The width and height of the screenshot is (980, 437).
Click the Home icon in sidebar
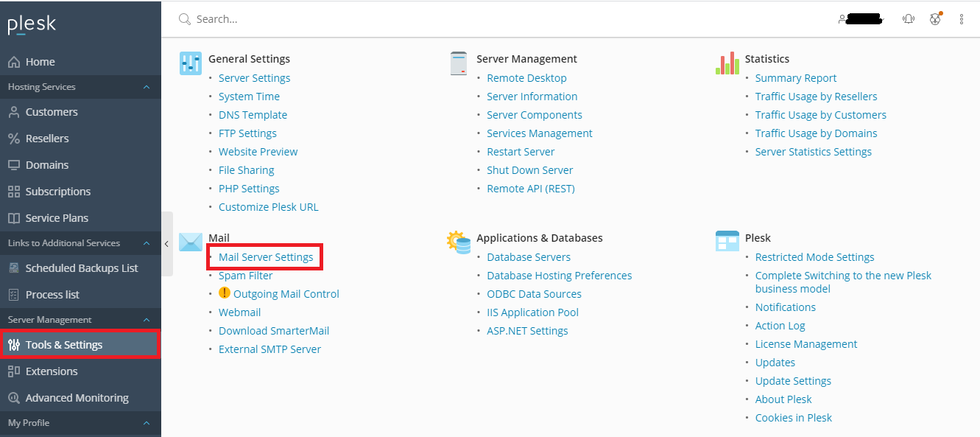pos(13,62)
